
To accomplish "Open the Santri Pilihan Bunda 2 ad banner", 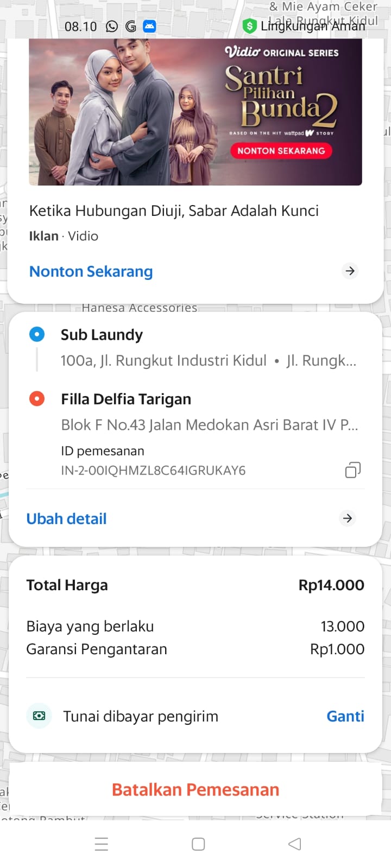I will point(195,112).
